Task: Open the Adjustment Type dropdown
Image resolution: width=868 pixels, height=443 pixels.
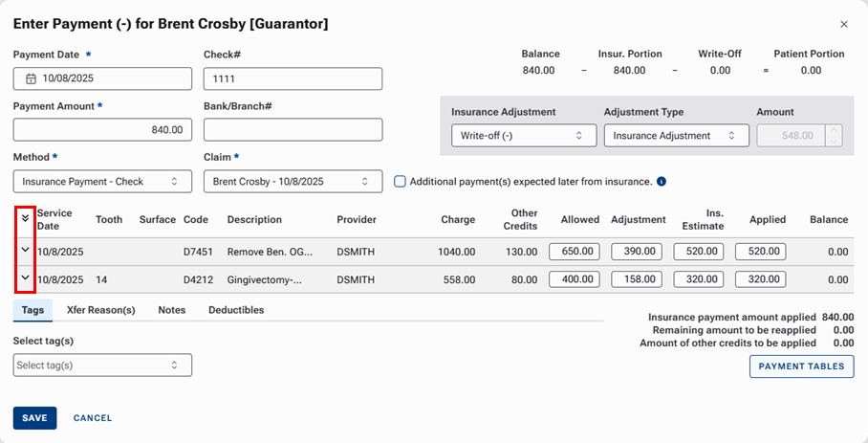Action: pos(676,136)
